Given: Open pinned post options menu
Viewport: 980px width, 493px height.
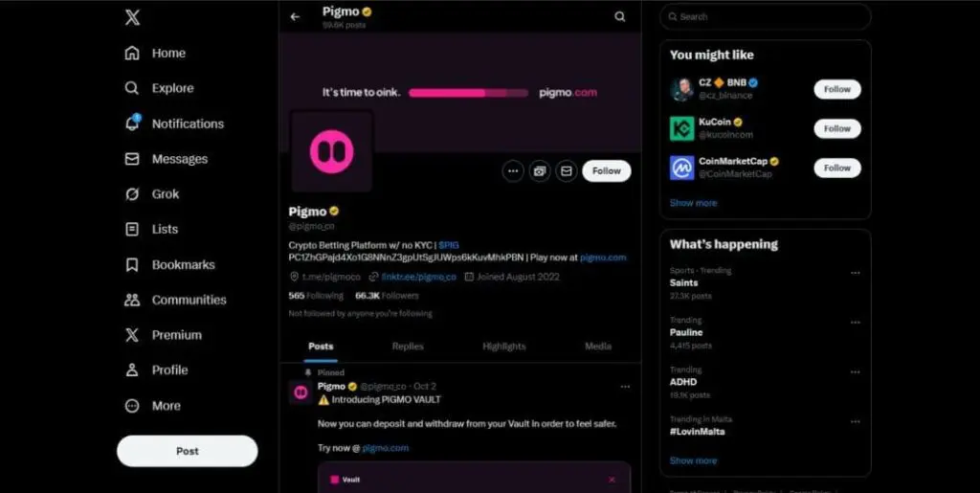Looking at the screenshot, I should tap(625, 387).
